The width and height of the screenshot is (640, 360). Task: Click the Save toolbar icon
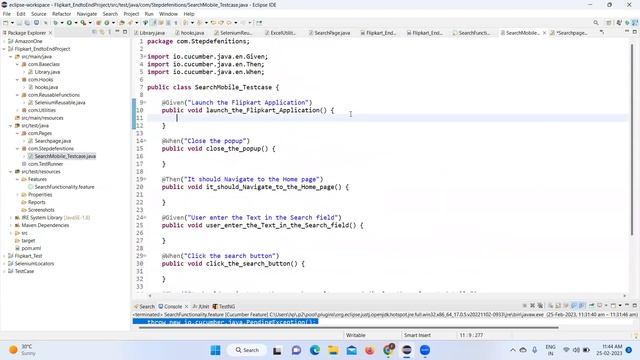tap(19, 23)
